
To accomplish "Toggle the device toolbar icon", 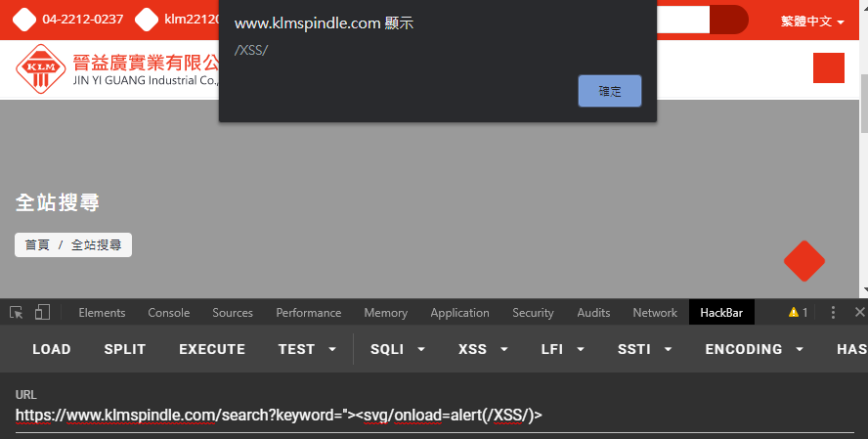I will [x=43, y=313].
